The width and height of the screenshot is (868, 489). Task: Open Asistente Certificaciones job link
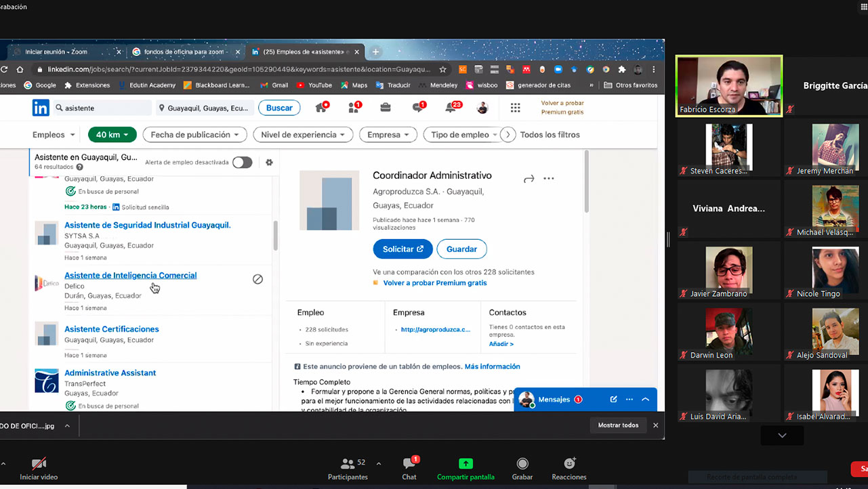pos(112,329)
